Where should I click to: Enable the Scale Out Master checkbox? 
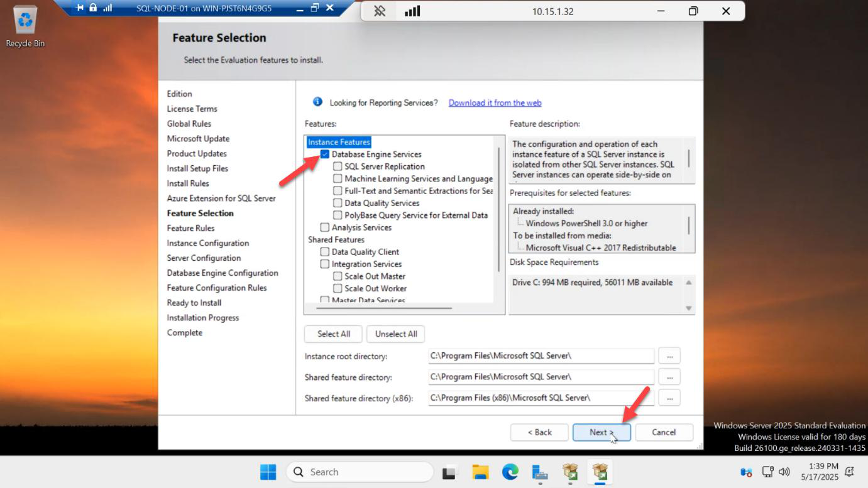[338, 276]
